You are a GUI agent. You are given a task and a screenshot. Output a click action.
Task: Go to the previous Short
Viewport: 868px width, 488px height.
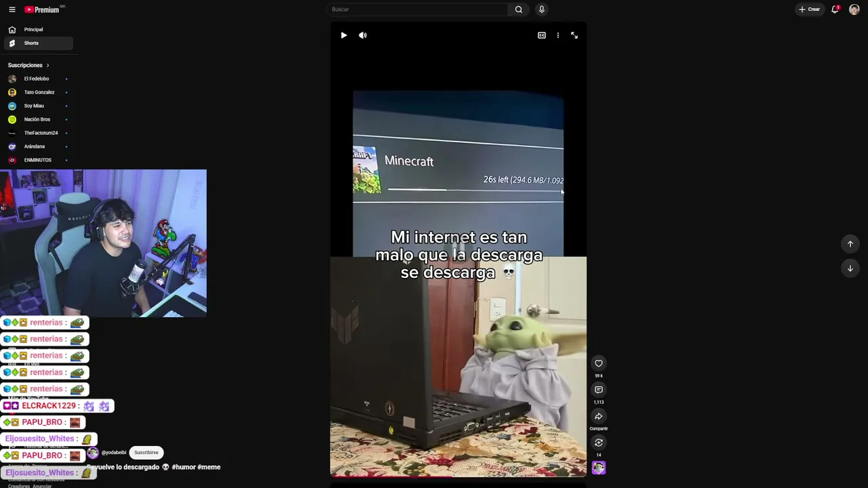coord(850,244)
